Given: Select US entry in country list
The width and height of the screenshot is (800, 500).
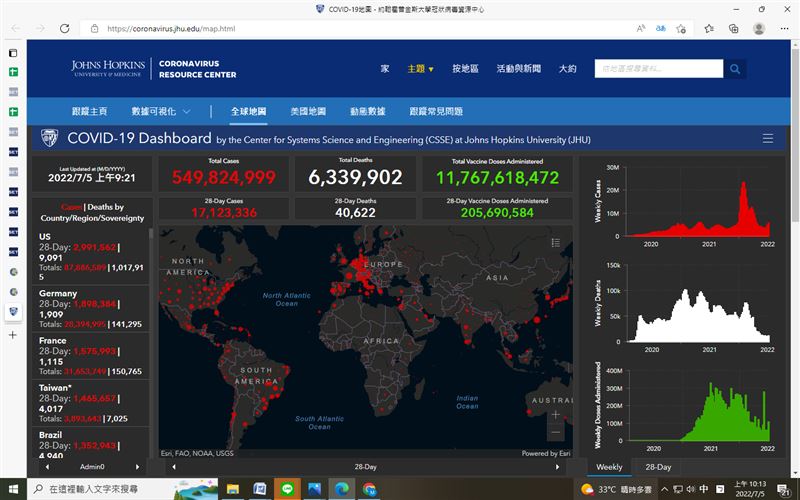Looking at the screenshot, I should click(x=90, y=257).
